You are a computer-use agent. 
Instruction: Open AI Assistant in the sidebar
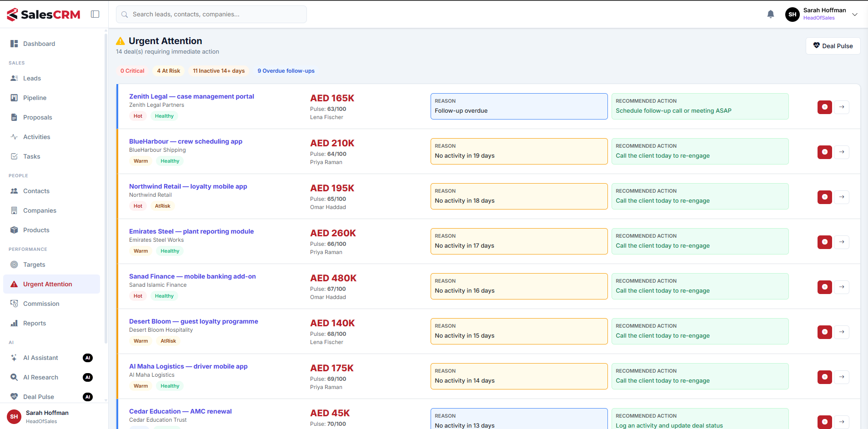51,358
